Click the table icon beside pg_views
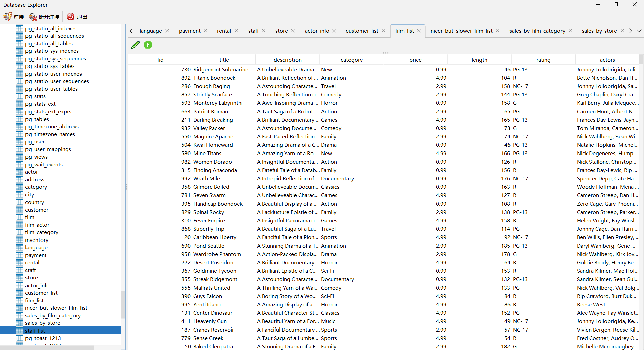Image resolution: width=644 pixels, height=350 pixels. [x=20, y=157]
